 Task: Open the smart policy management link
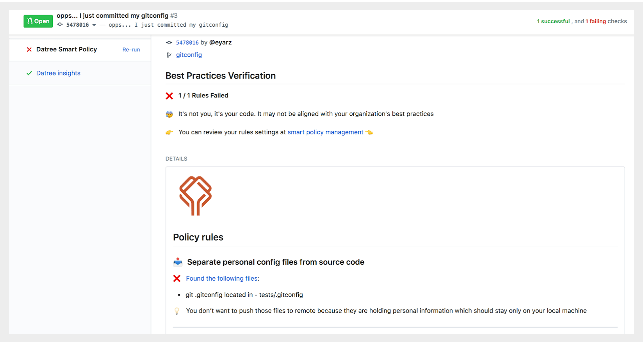pyautogui.click(x=325, y=132)
